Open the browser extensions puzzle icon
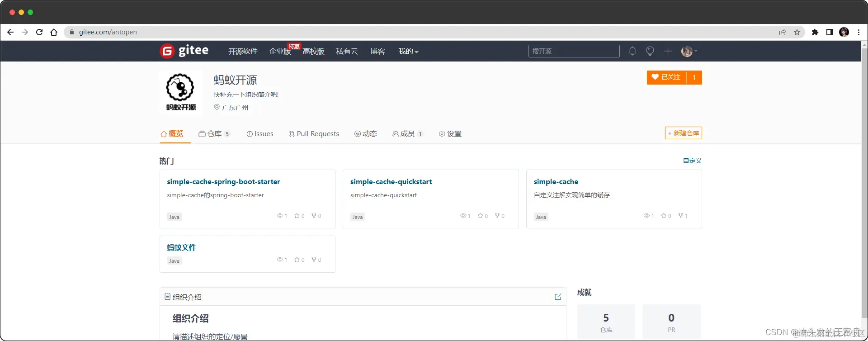 [815, 32]
